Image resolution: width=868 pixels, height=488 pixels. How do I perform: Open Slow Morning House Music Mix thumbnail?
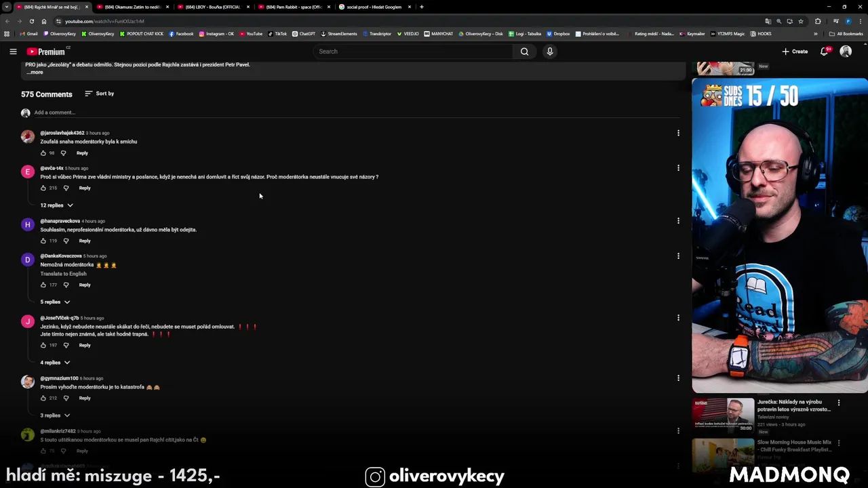point(723,455)
